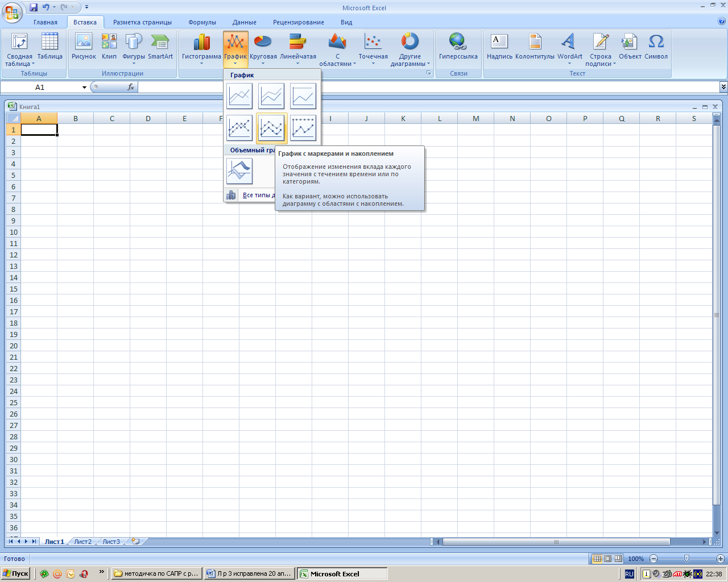Choose the line chart with markers
Viewport: 728px width, 582px height.
(239, 128)
